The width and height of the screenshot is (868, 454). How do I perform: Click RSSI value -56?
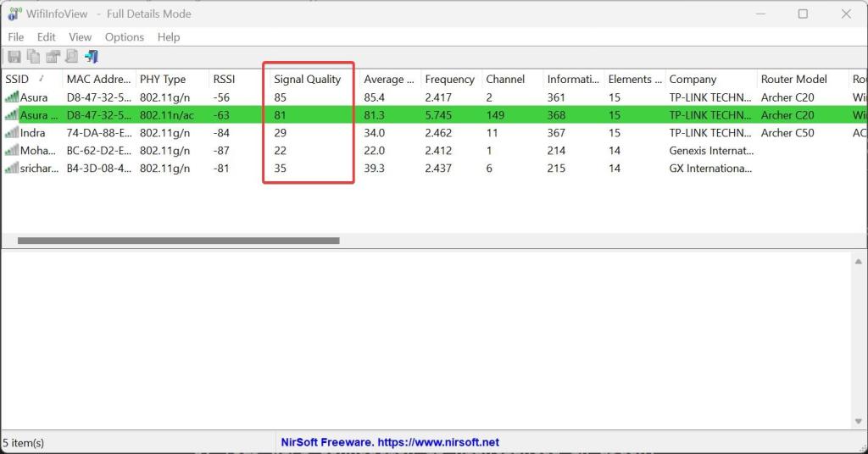coord(221,97)
